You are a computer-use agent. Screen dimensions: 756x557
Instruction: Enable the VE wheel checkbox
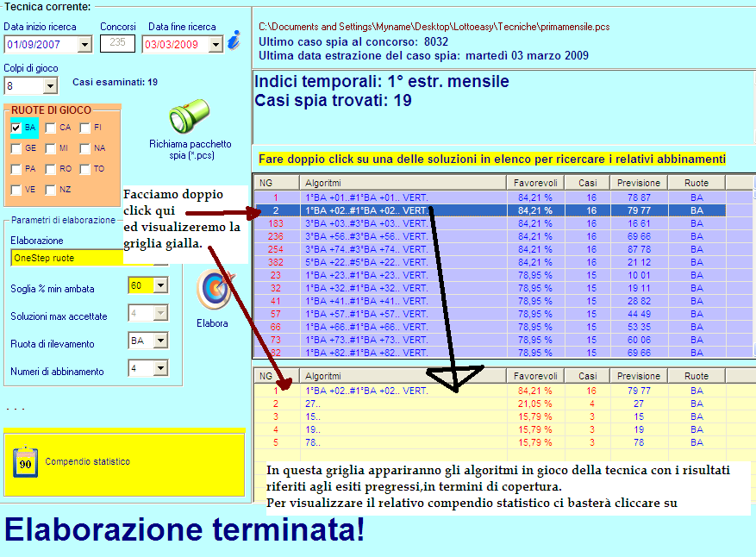coord(16,190)
